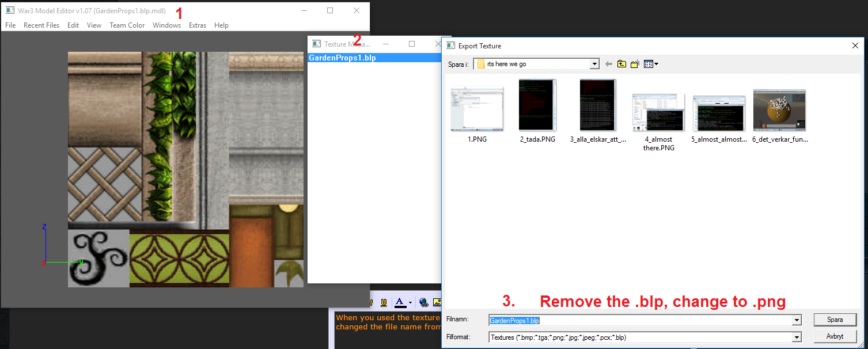Image resolution: width=868 pixels, height=349 pixels.
Task: Open the Help menu
Action: point(221,25)
